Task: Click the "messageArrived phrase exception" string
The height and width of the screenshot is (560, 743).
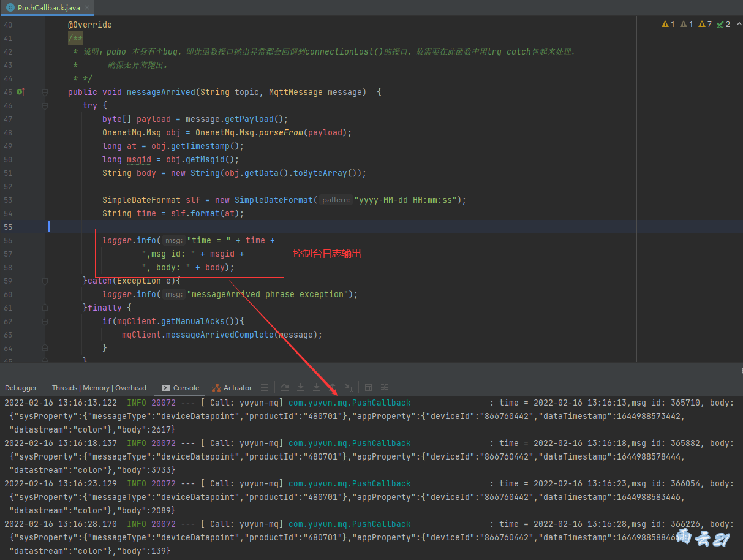Action: pyautogui.click(x=268, y=294)
